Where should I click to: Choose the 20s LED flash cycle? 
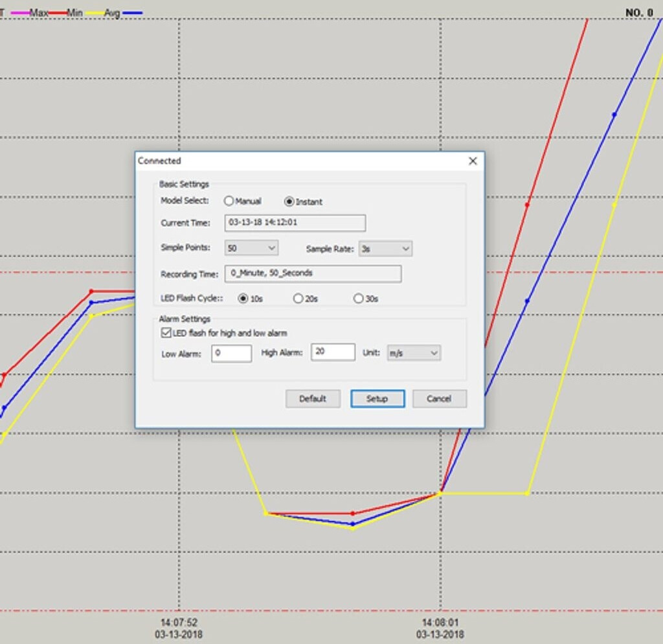click(x=298, y=299)
